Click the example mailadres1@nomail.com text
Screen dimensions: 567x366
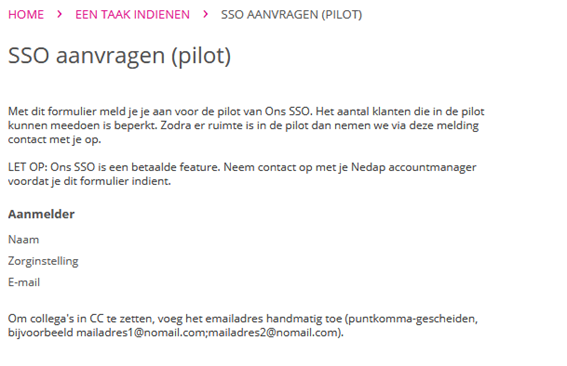tap(140, 332)
